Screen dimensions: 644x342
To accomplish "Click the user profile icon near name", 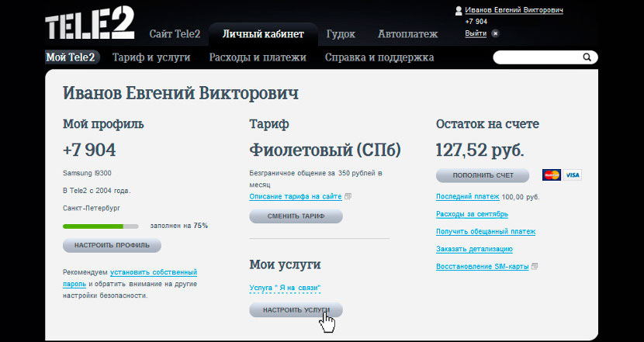I will pos(458,10).
